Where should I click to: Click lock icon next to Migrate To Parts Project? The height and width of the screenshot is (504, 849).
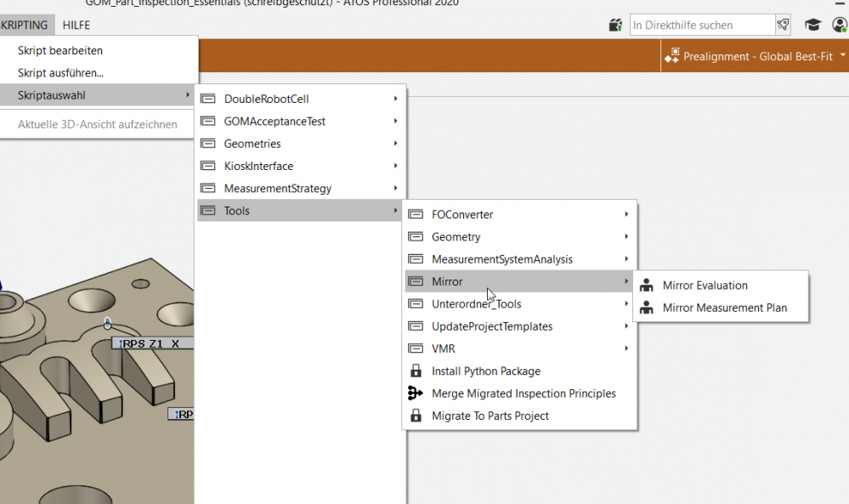(x=416, y=416)
